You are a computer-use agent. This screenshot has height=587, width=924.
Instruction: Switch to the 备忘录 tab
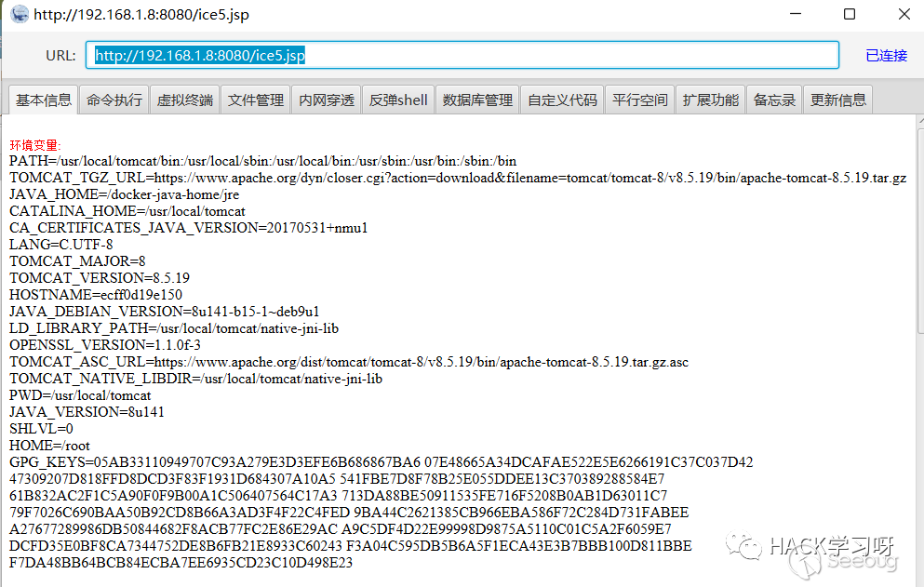(774, 100)
